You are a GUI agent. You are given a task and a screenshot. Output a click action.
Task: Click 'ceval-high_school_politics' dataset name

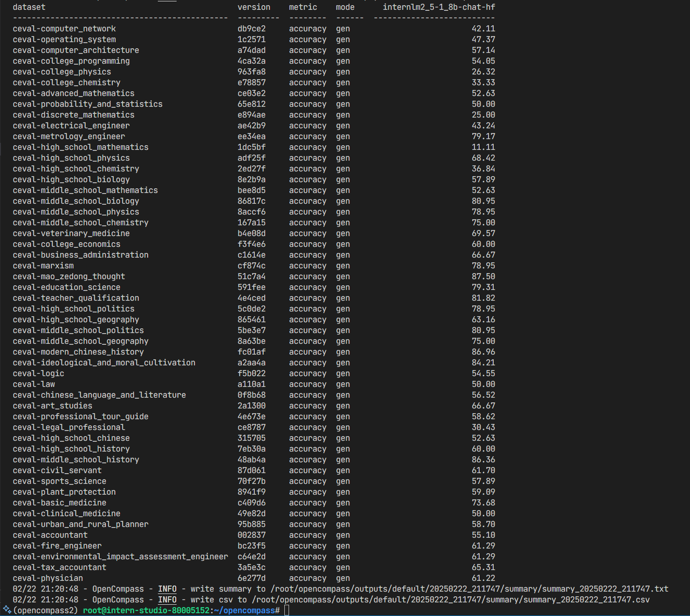(74, 309)
